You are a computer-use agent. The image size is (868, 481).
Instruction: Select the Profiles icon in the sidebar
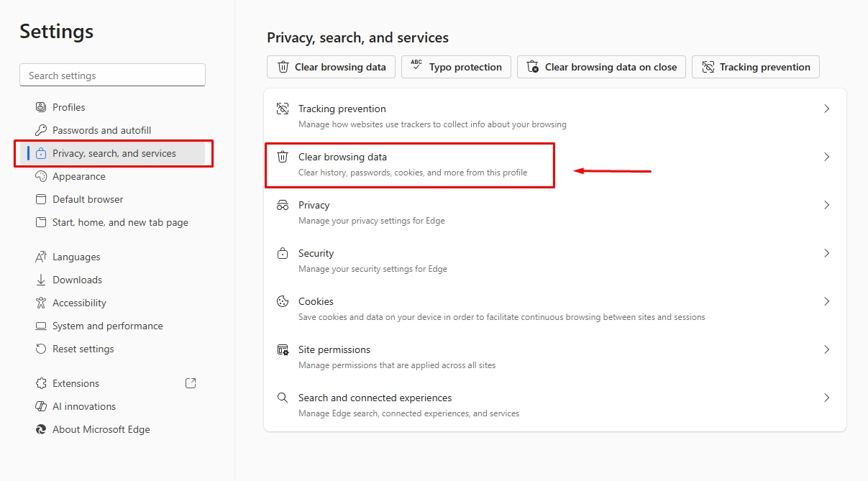click(40, 106)
